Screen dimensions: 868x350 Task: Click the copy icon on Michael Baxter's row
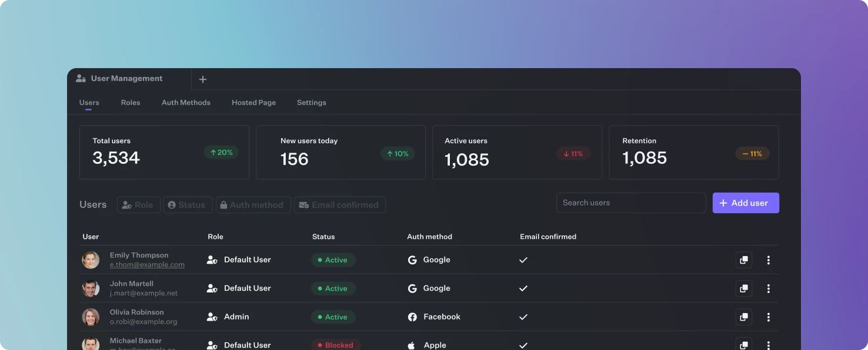pos(743,345)
